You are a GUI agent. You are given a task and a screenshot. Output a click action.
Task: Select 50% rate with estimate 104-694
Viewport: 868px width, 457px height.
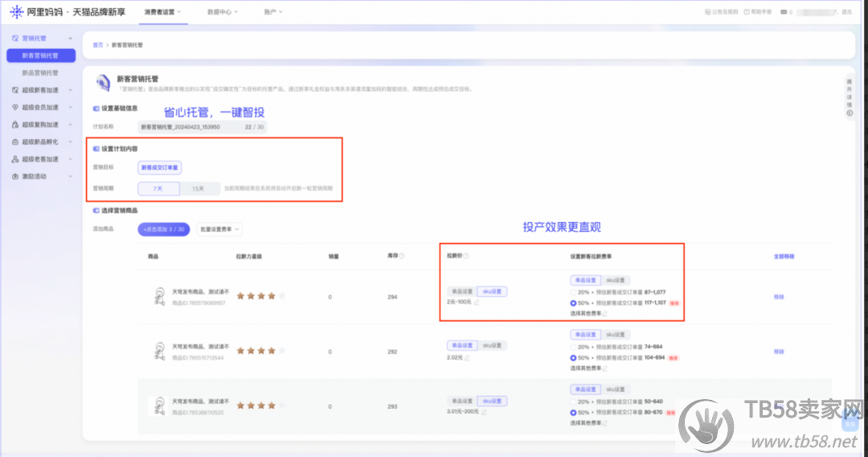[x=573, y=358]
